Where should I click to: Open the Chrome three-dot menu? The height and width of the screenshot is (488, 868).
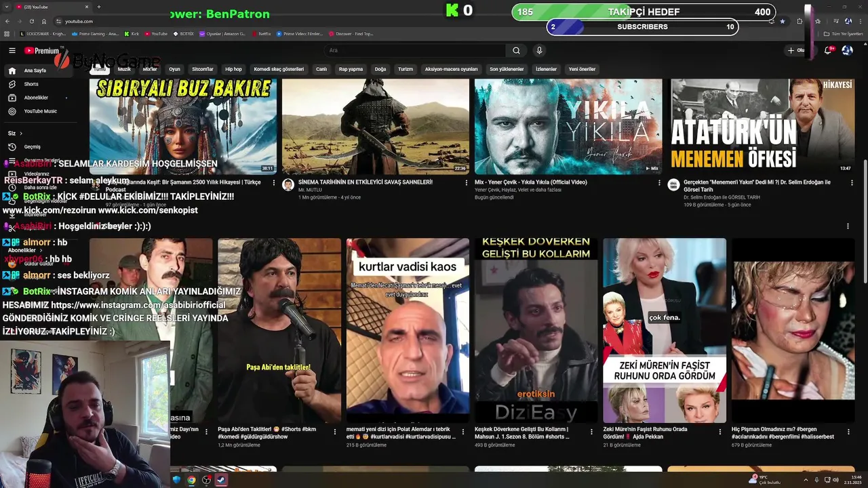click(x=860, y=21)
